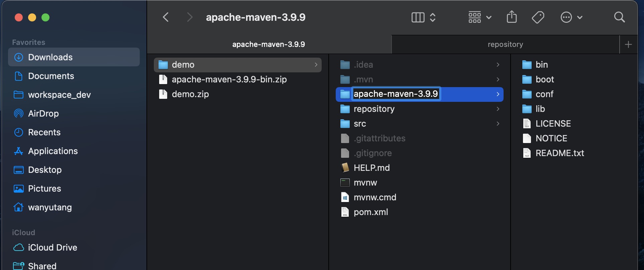Expand the src folder chevron
Image resolution: width=644 pixels, height=270 pixels.
[x=498, y=124]
